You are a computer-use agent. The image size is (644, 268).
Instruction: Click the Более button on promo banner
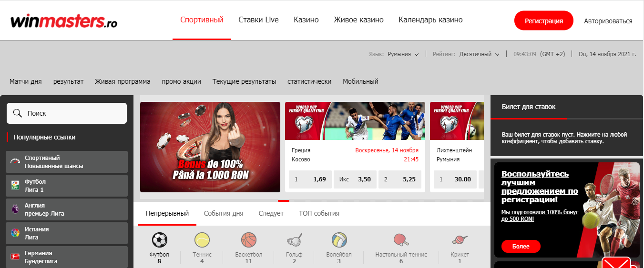click(x=521, y=246)
